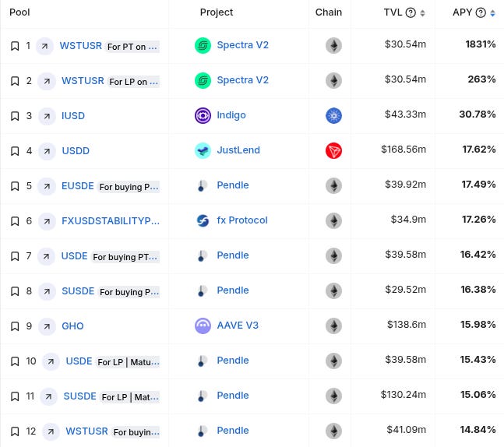Click the Pool column header
Image resolution: width=504 pixels, height=447 pixels.
coord(19,12)
